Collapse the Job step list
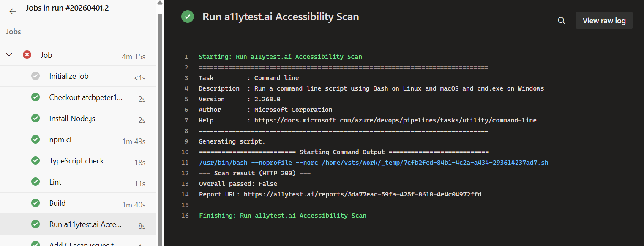 click(x=9, y=54)
